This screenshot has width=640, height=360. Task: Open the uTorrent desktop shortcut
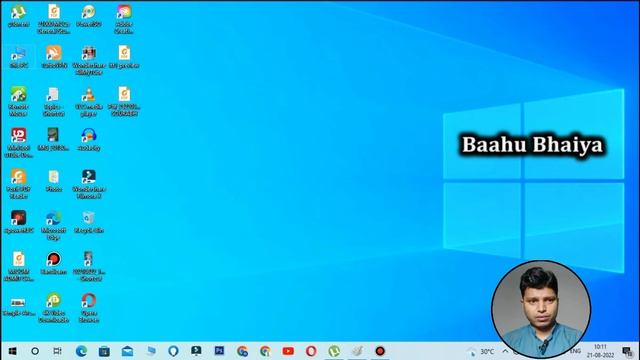pyautogui.click(x=18, y=16)
